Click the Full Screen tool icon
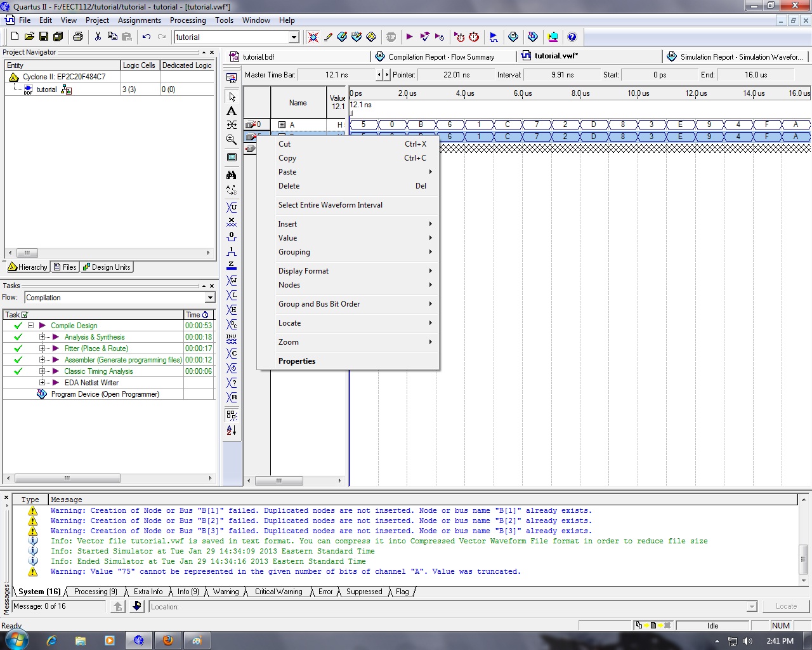The image size is (812, 650). [x=232, y=157]
